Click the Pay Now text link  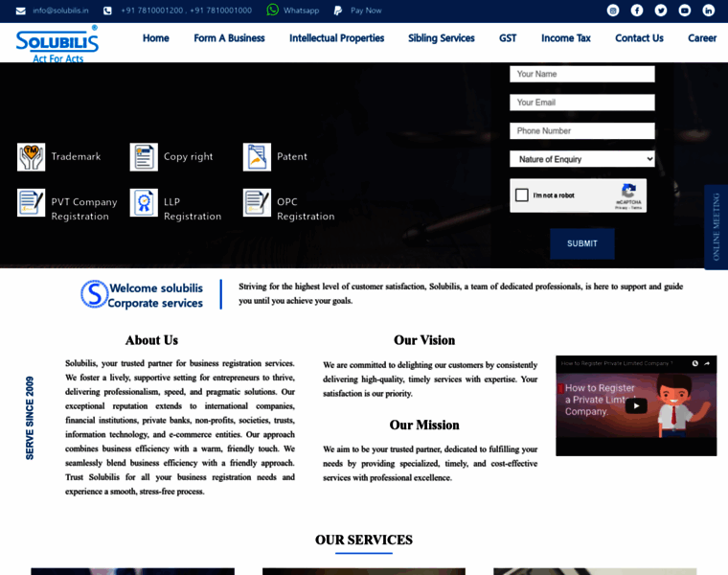pos(366,11)
